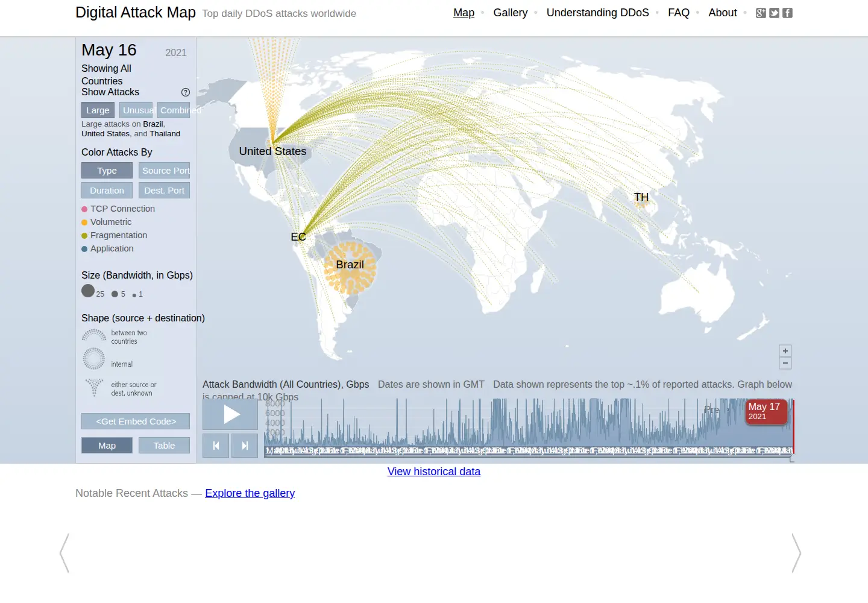The height and width of the screenshot is (603, 868).
Task: Click the Google Plus share icon
Action: 761,13
